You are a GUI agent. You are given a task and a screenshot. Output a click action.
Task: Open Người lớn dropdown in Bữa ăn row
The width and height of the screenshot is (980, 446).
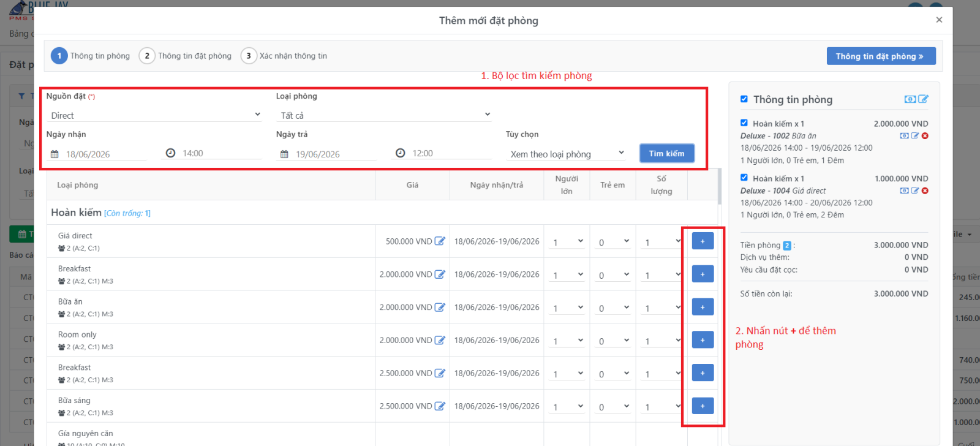[567, 308]
